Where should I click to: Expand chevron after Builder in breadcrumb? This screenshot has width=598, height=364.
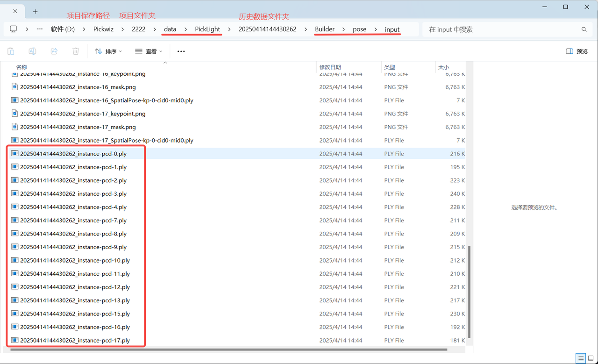point(343,29)
